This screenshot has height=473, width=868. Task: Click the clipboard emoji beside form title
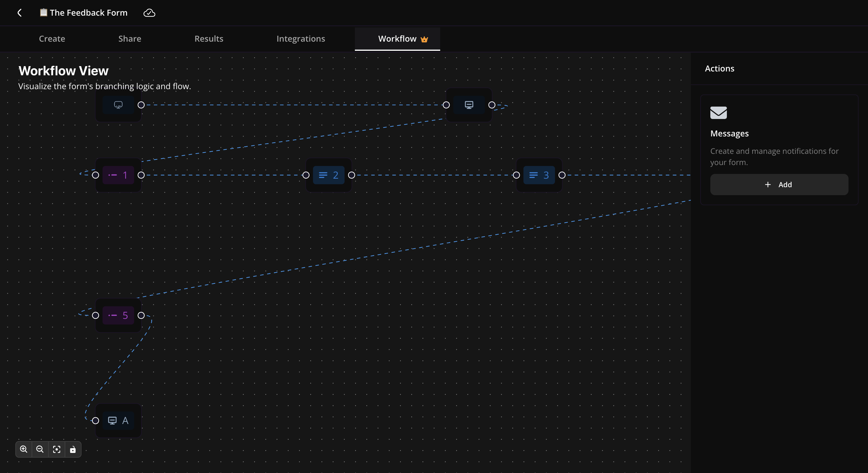coord(43,12)
